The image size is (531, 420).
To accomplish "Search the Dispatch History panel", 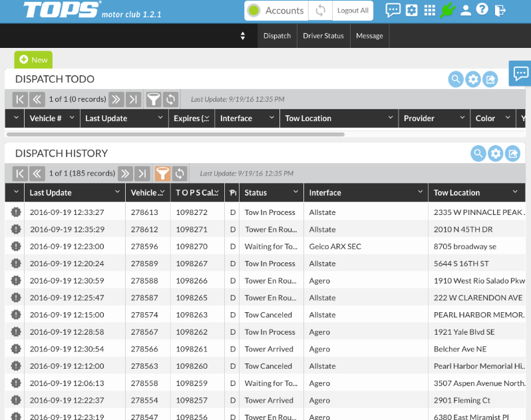I will (x=478, y=154).
